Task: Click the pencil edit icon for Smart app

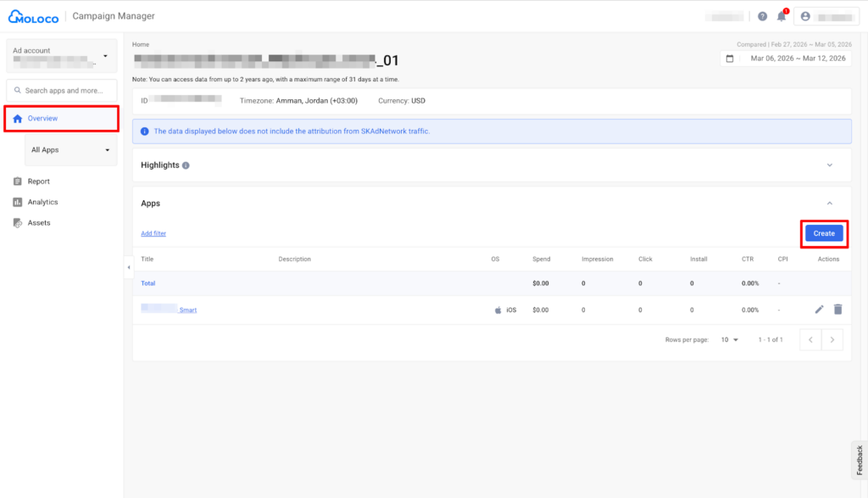Action: pos(819,310)
